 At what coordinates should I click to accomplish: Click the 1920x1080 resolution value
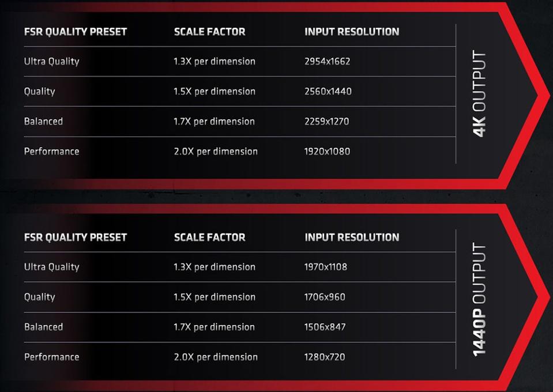click(x=328, y=152)
